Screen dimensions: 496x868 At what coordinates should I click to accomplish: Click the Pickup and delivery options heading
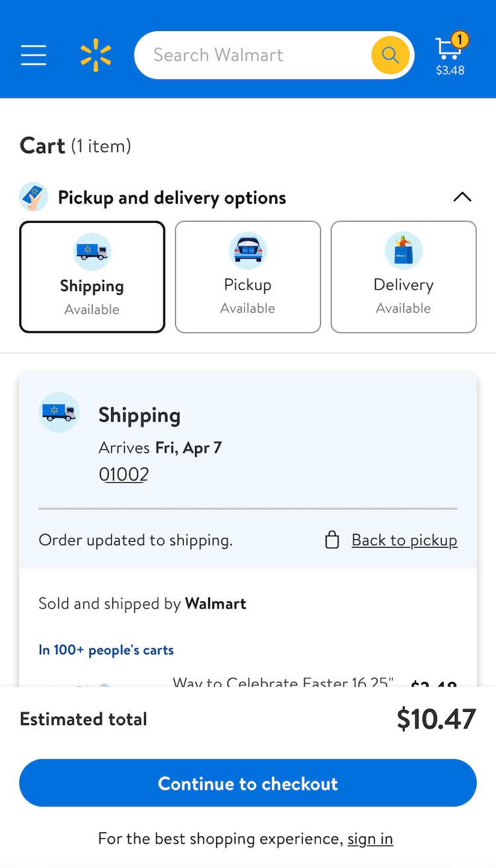172,198
